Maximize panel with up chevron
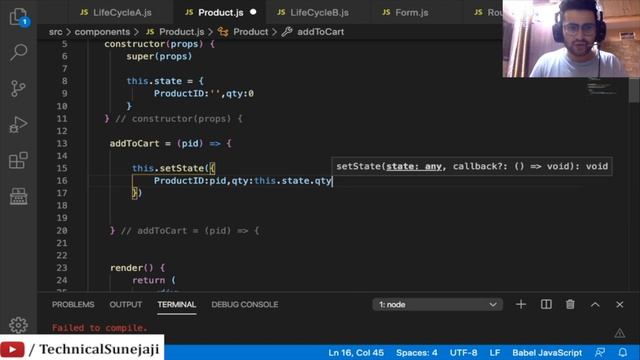 595,304
